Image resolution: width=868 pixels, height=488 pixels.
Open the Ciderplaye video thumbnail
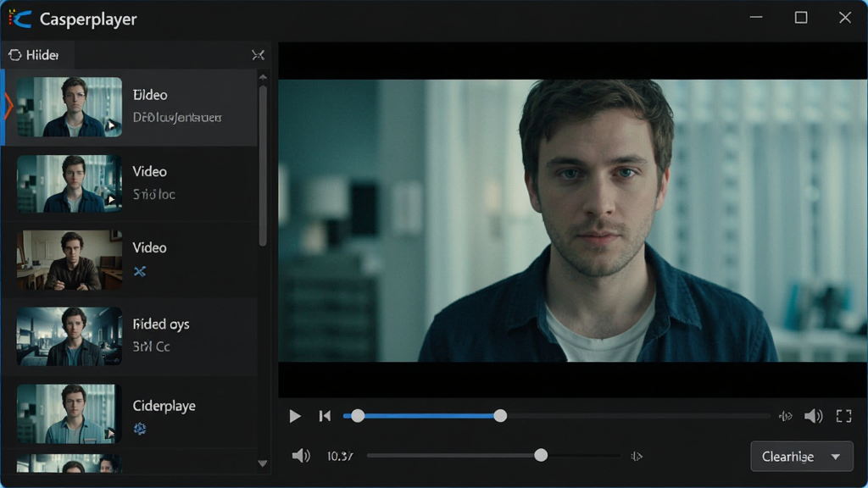pos(70,413)
